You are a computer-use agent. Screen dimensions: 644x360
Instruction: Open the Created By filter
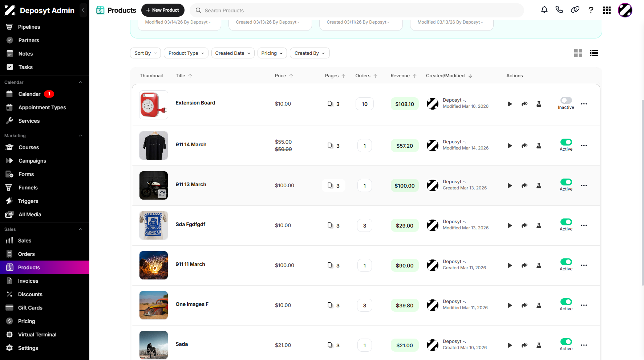click(x=310, y=53)
